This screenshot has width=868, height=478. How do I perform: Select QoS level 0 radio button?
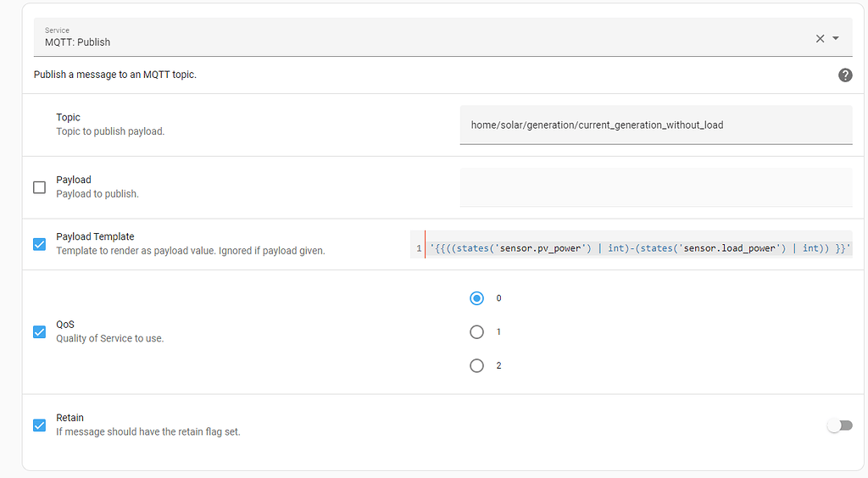point(476,298)
